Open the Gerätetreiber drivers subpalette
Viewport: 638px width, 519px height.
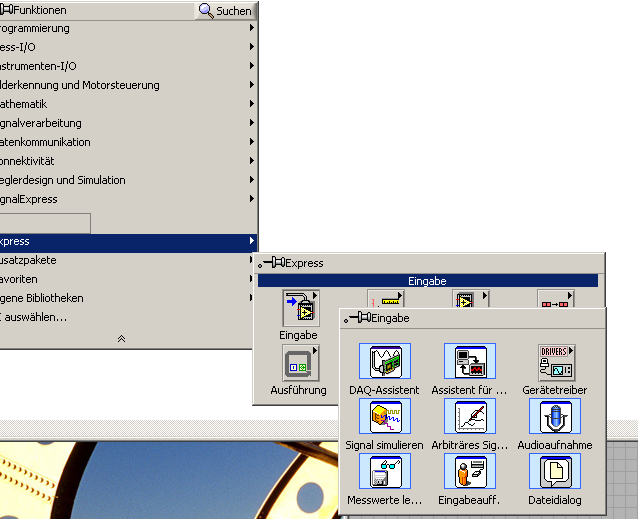click(x=556, y=362)
